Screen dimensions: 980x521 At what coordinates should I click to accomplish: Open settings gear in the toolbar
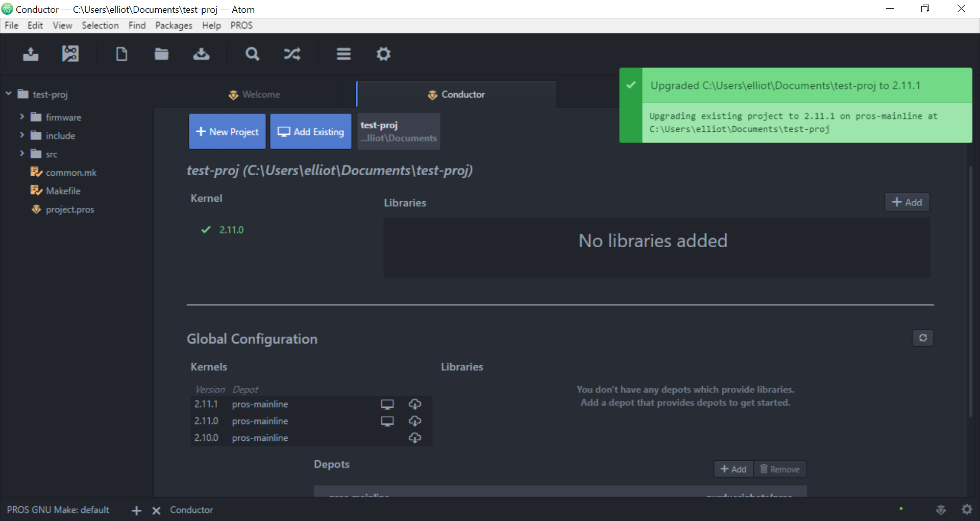click(x=383, y=54)
